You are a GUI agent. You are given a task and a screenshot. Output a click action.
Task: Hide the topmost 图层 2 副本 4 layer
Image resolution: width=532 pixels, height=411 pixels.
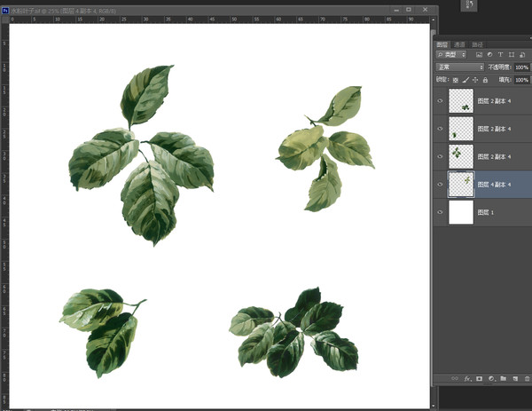[x=440, y=101]
